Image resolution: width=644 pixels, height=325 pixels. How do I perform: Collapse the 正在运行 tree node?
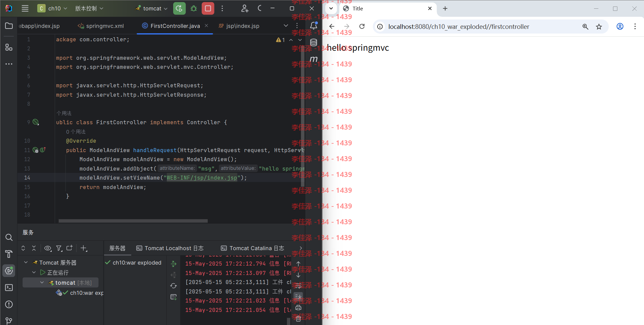point(34,272)
